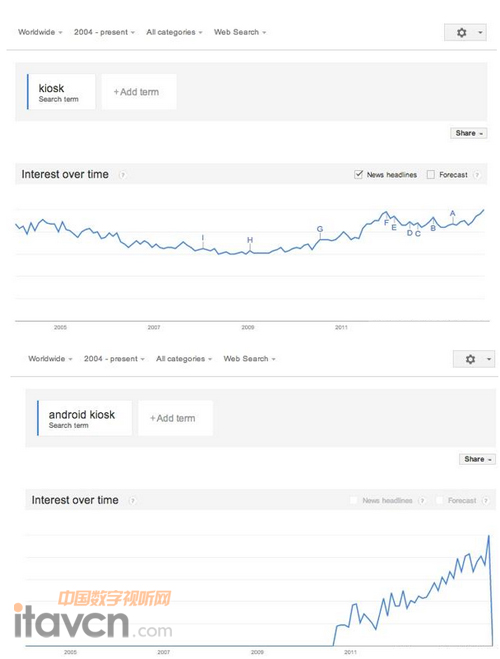Open the top Web Search type menu
This screenshot has height=659, width=500.
[240, 32]
